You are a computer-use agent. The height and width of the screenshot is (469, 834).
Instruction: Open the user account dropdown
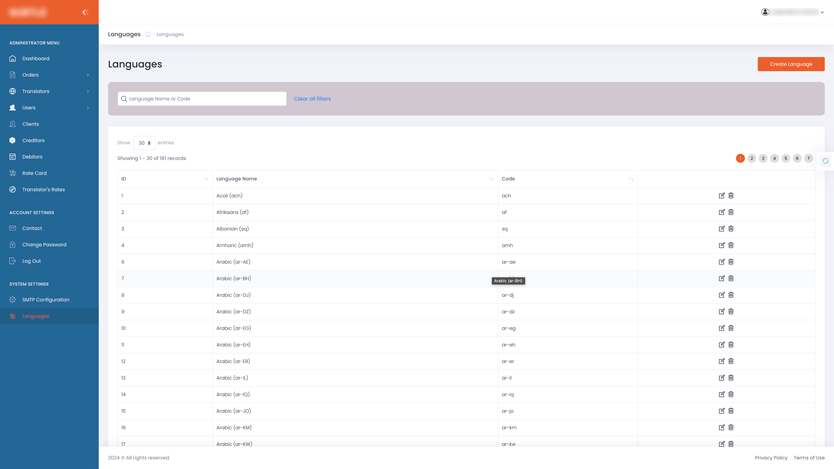point(793,12)
